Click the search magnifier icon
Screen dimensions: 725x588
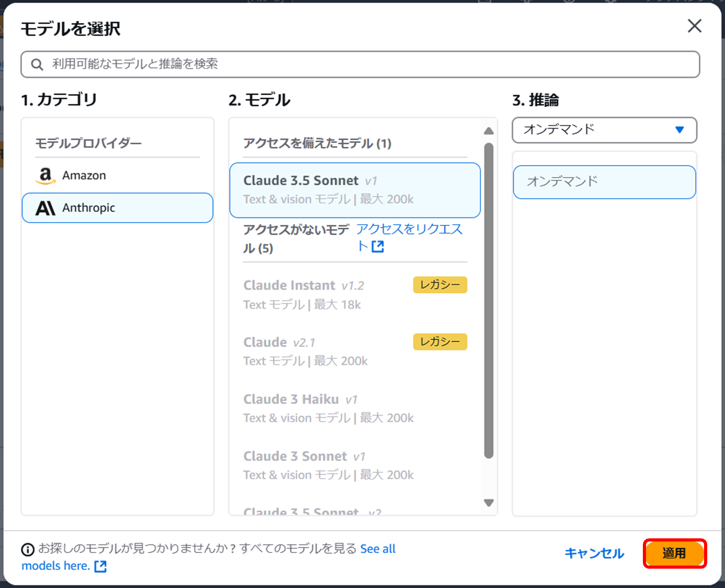point(37,64)
